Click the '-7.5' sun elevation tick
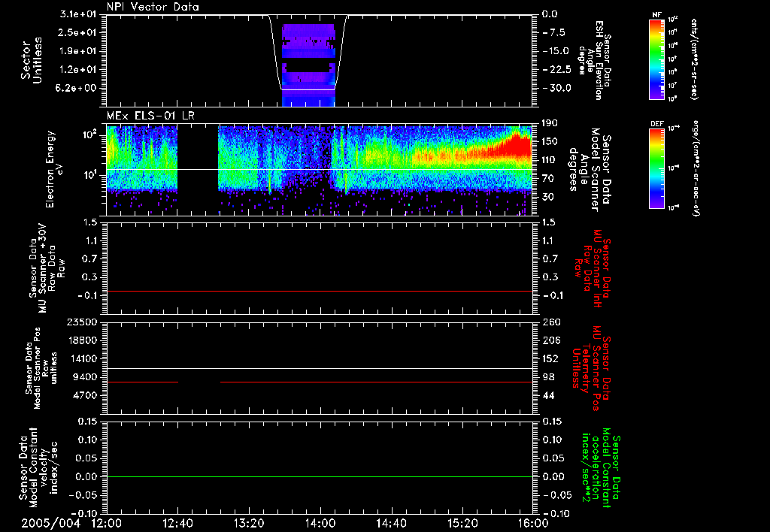 coord(553,32)
